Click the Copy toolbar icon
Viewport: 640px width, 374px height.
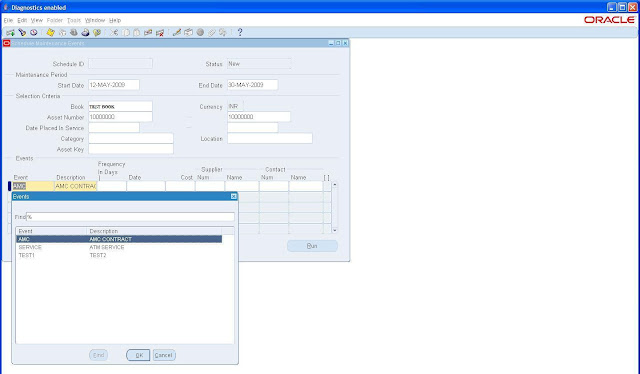(x=126, y=33)
